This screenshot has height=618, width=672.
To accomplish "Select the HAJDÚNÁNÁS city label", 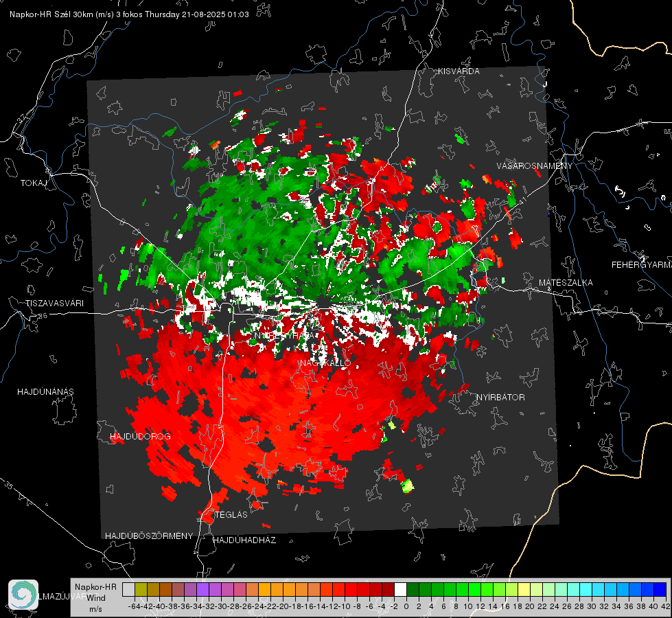I will click(45, 392).
